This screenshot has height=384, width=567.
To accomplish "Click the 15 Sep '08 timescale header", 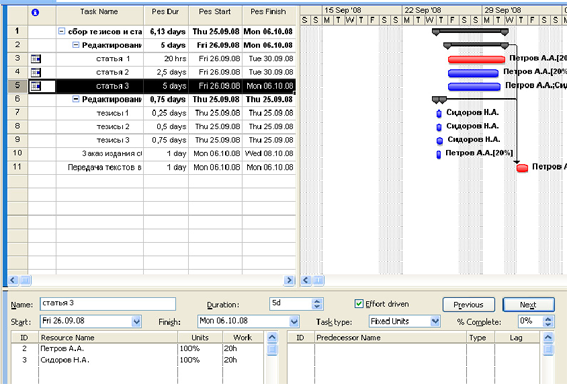I will click(x=362, y=10).
